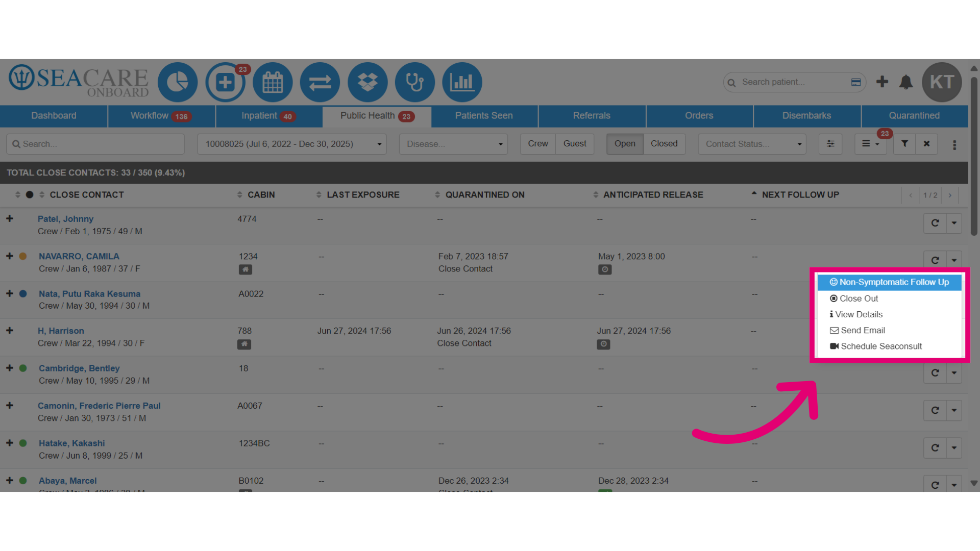980x551 pixels.
Task: Select the Closed status filter
Action: (664, 144)
